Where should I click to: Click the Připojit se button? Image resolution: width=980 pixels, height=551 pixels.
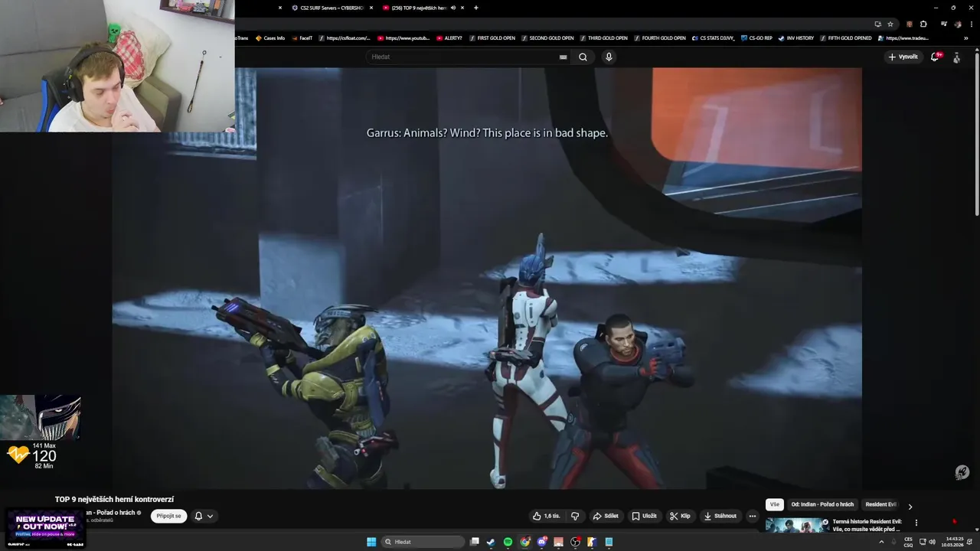click(x=168, y=516)
